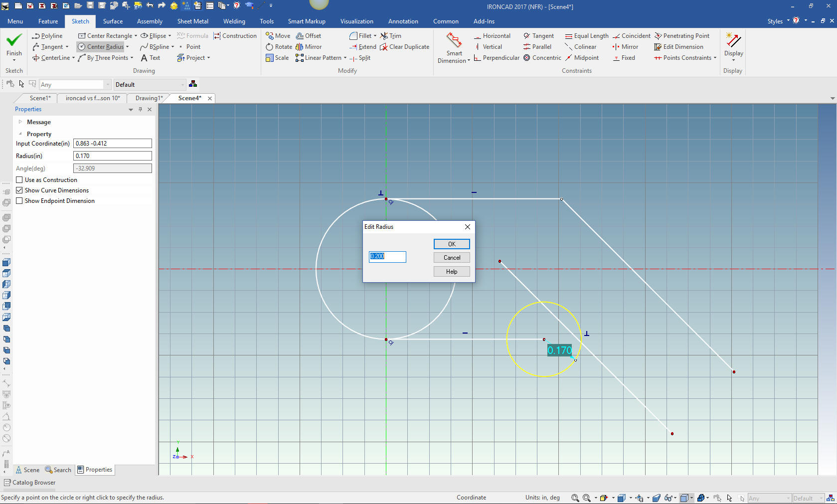Open the Fillet dropdown arrow
837x504 pixels.
(x=375, y=36)
